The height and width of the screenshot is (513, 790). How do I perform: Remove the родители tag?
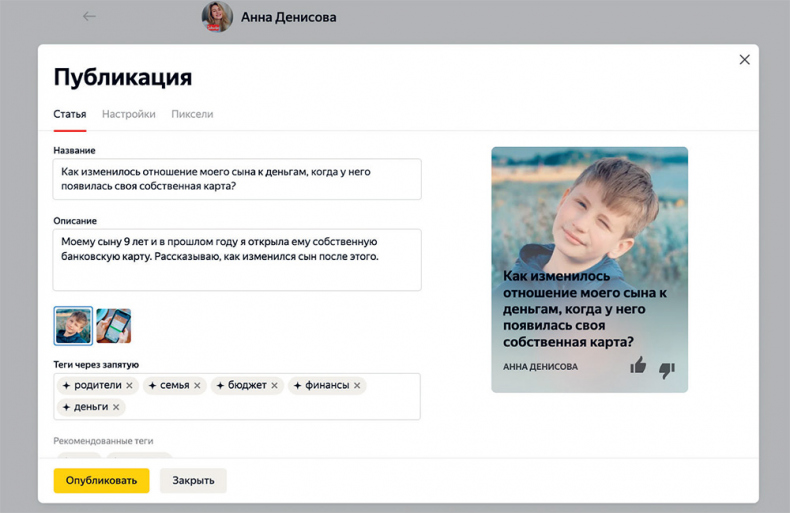click(x=129, y=385)
